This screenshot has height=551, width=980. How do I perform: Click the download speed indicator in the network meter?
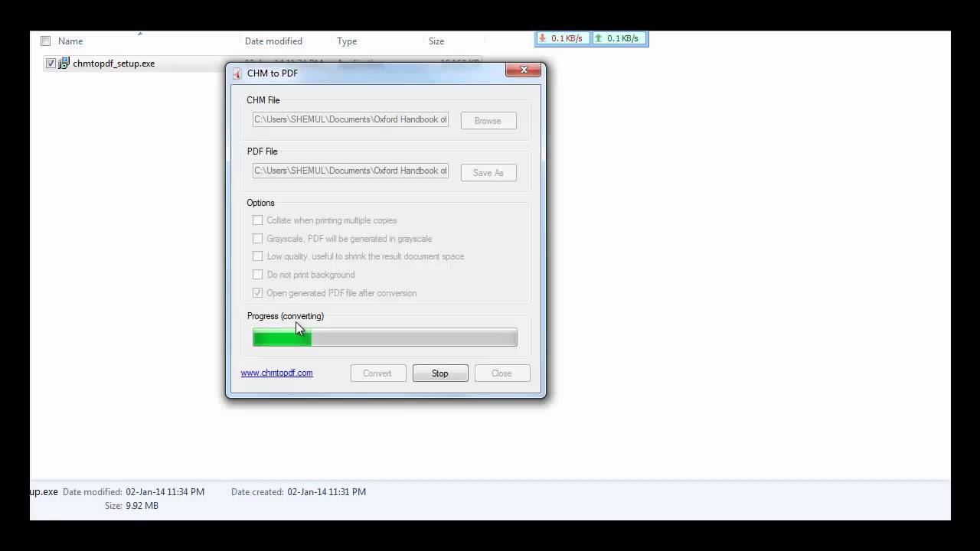[561, 38]
